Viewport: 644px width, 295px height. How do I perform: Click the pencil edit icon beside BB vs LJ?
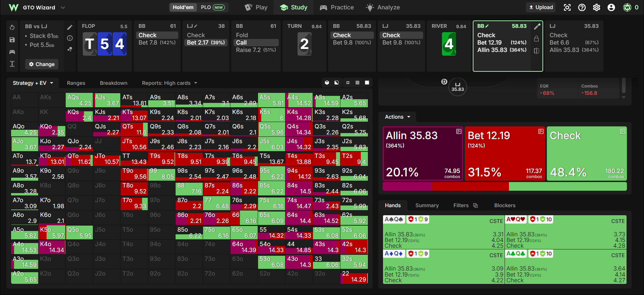[x=70, y=27]
